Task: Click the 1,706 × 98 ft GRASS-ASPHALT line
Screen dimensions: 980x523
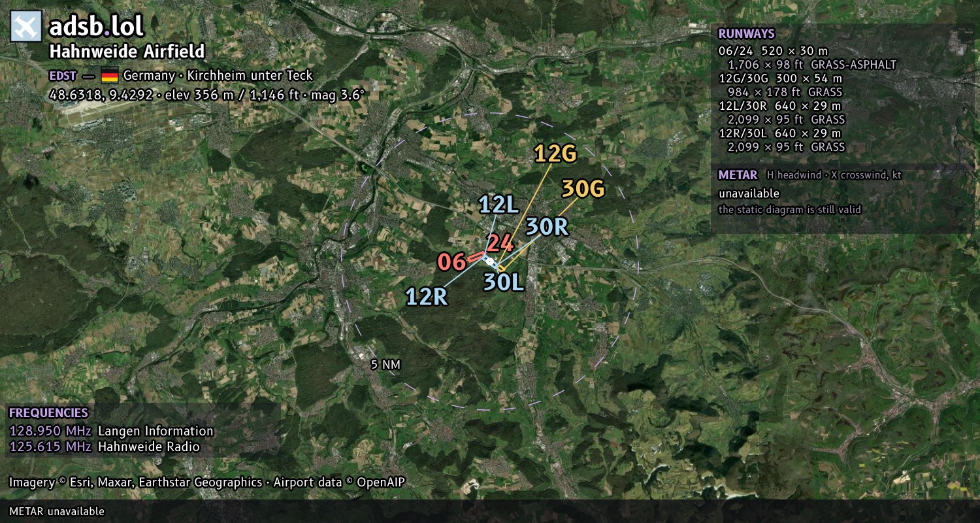Action: (x=811, y=65)
